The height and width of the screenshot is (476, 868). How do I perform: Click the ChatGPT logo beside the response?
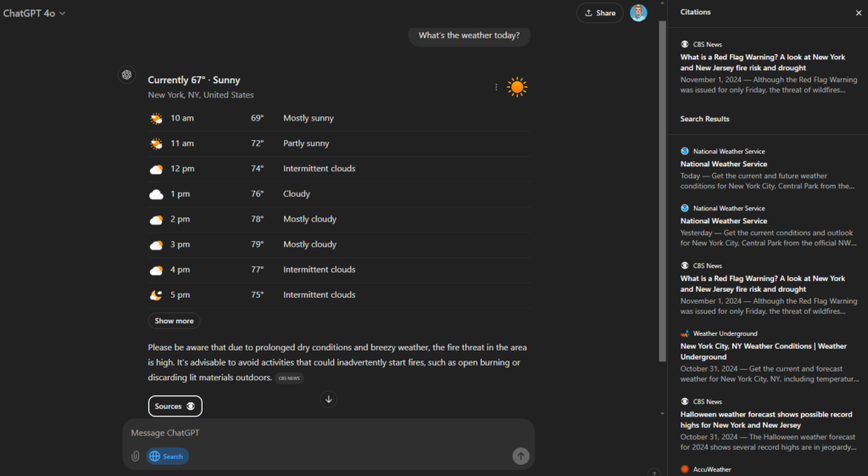(126, 75)
